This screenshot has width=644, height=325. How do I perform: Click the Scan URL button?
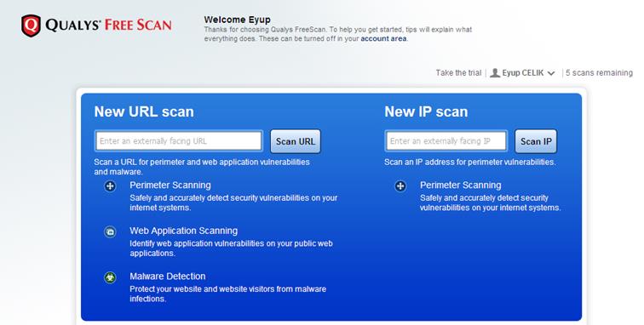click(x=296, y=141)
